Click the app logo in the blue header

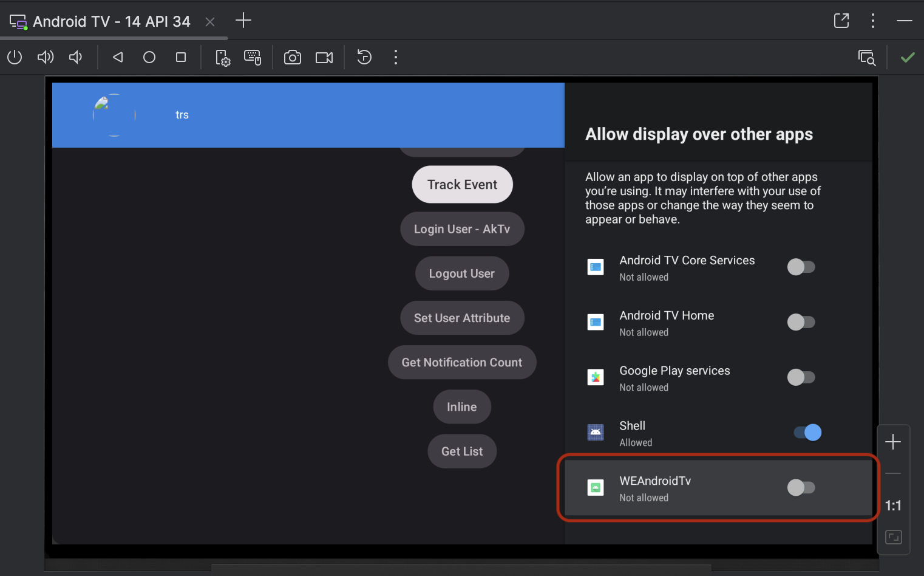coord(114,115)
